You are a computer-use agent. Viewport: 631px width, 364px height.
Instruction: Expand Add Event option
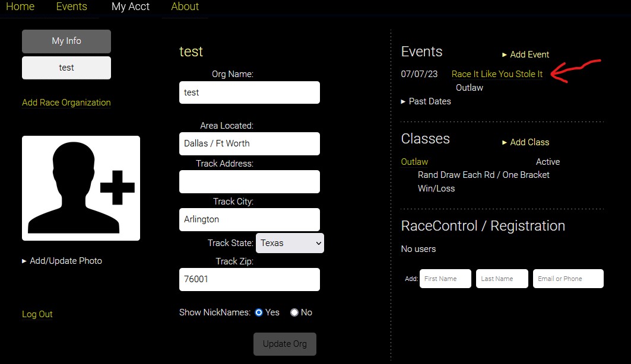click(x=526, y=55)
